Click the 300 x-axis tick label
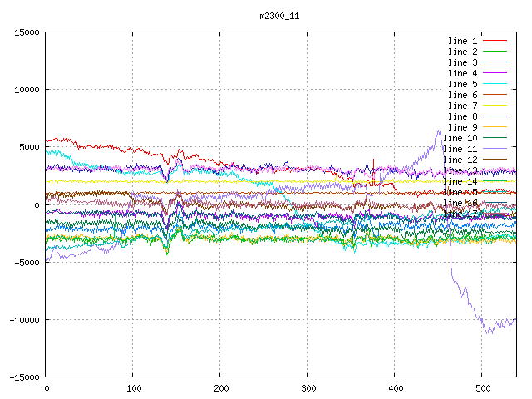The image size is (532, 399). (307, 388)
